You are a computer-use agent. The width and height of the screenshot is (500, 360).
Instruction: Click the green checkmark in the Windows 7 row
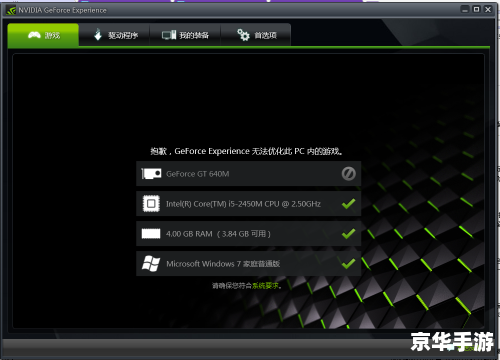pyautogui.click(x=349, y=264)
